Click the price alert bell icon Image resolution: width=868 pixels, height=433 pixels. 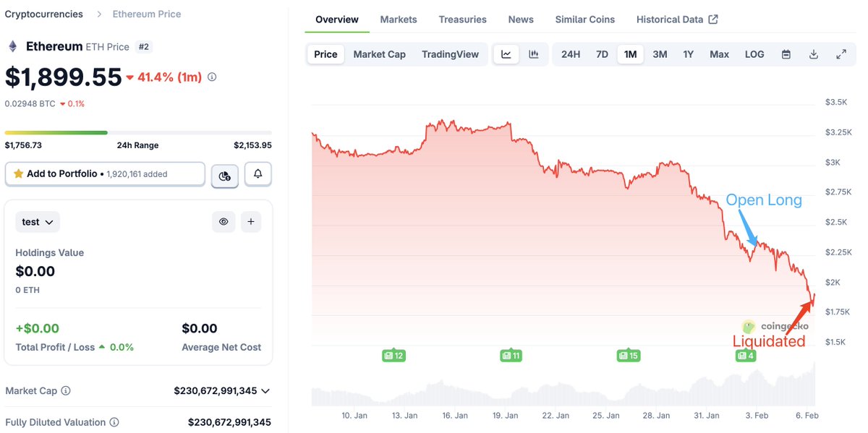[x=258, y=174]
